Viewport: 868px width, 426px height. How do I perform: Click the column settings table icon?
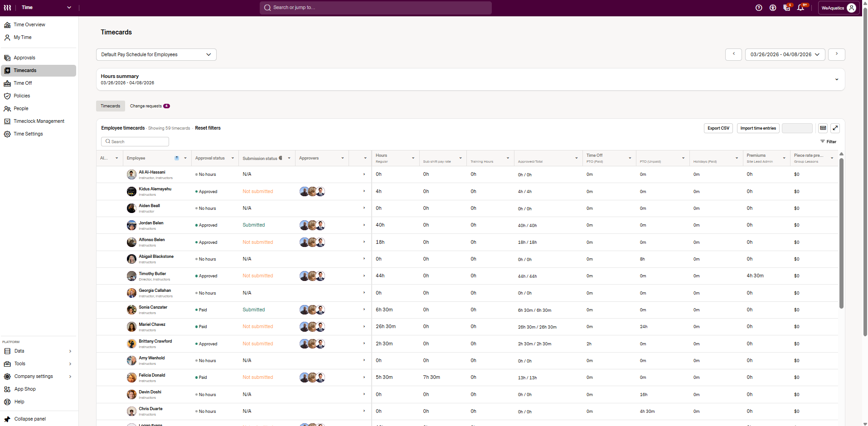[823, 128]
